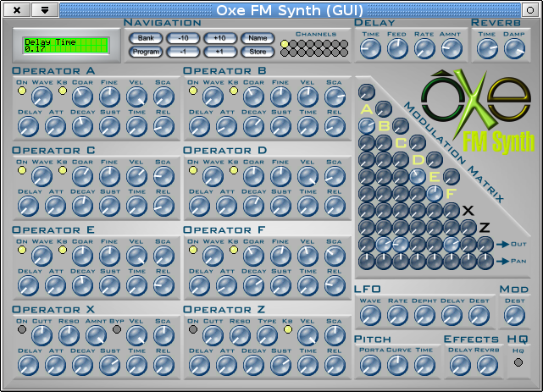Toggle Operator C On LED

click(22, 170)
